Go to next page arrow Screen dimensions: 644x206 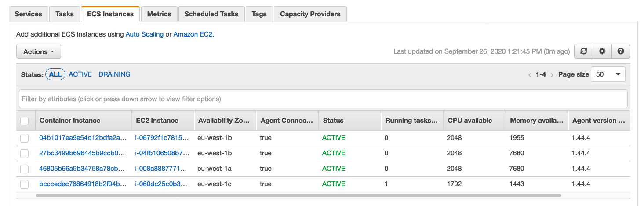tap(552, 75)
